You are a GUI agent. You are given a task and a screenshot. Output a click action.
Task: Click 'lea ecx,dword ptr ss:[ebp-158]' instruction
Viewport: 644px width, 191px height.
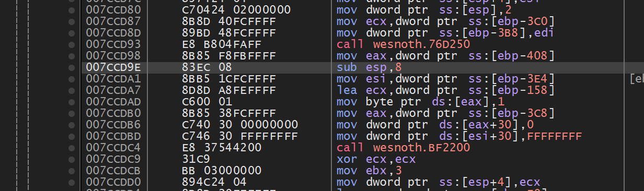445,90
